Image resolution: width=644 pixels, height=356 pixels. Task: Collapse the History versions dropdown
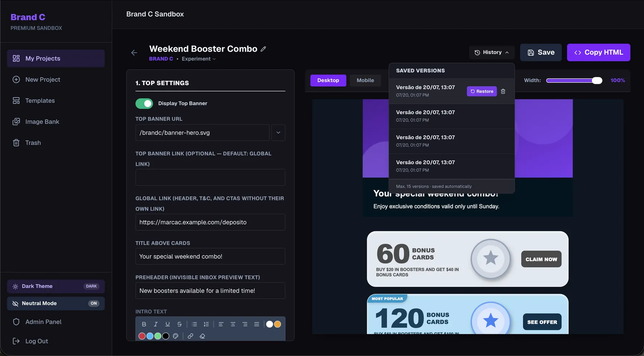click(x=492, y=52)
